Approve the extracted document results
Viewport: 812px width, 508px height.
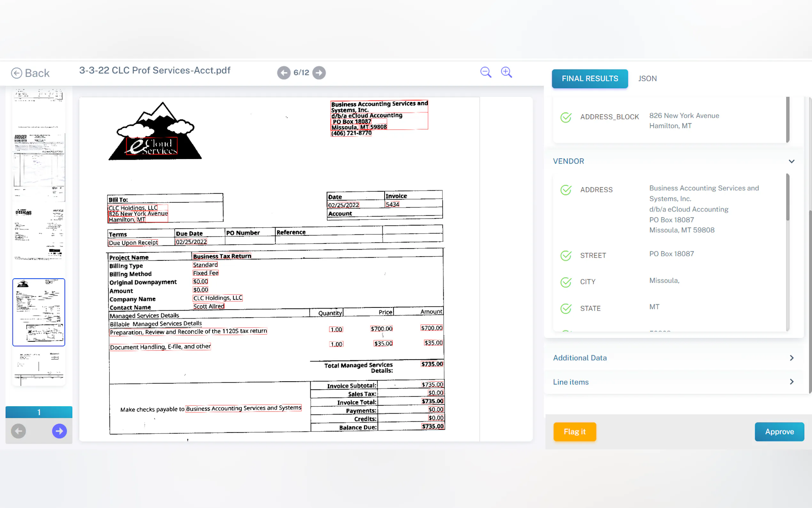coord(779,432)
